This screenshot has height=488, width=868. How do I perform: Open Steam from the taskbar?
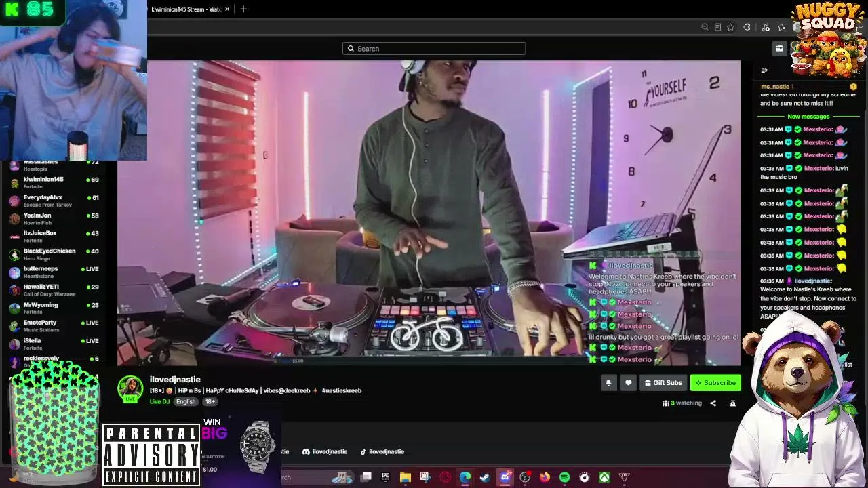click(485, 478)
